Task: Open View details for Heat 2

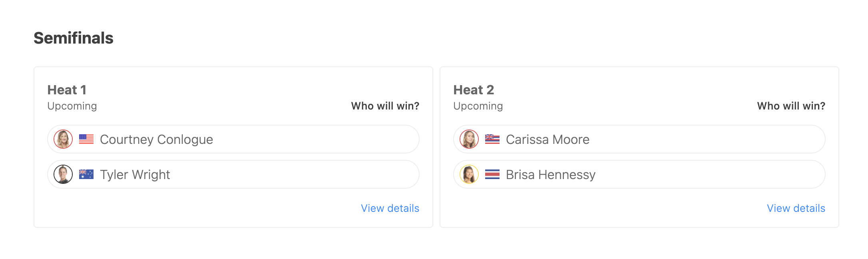Action: tap(796, 208)
